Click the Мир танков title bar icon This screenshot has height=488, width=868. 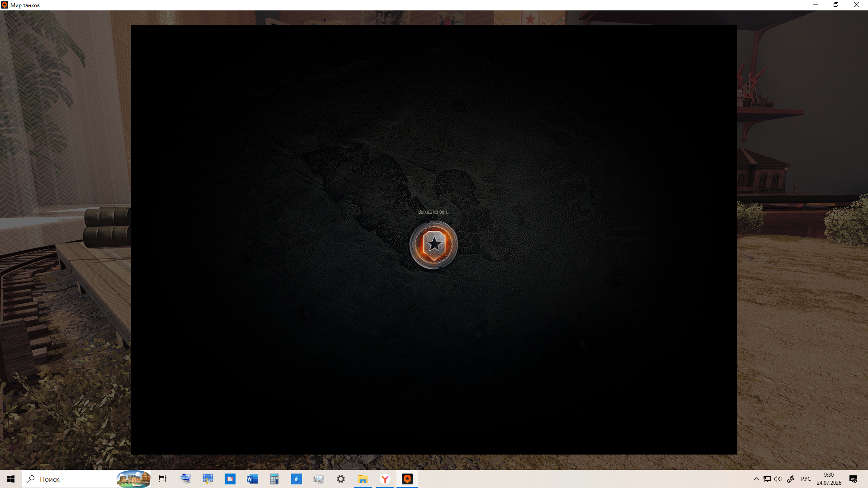tap(5, 5)
